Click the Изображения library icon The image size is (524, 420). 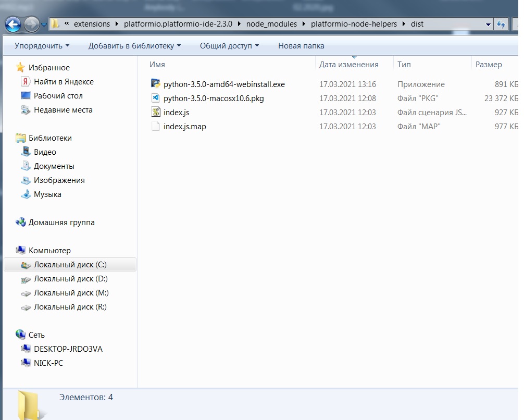26,180
